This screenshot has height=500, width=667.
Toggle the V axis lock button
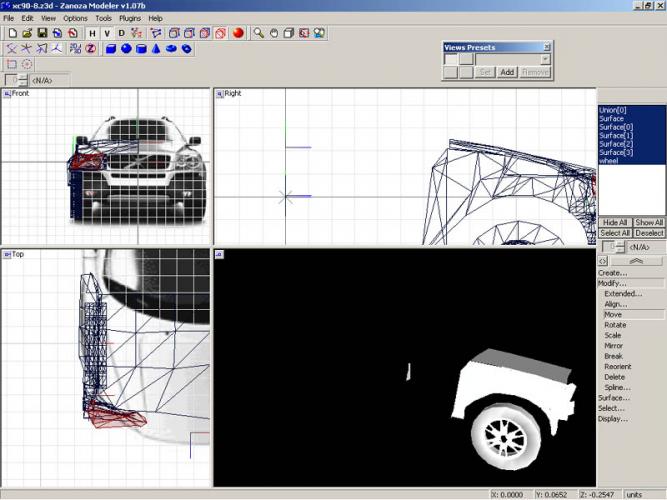[107, 33]
